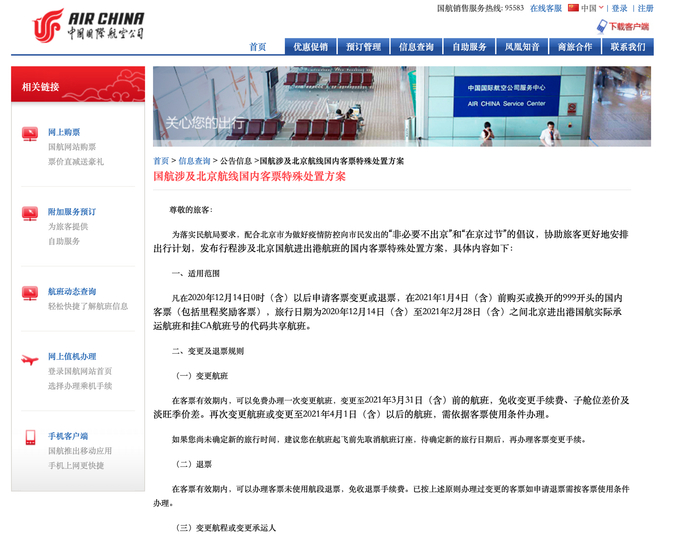700x539 pixels.
Task: Open the 信息查询 menu tab
Action: (416, 46)
